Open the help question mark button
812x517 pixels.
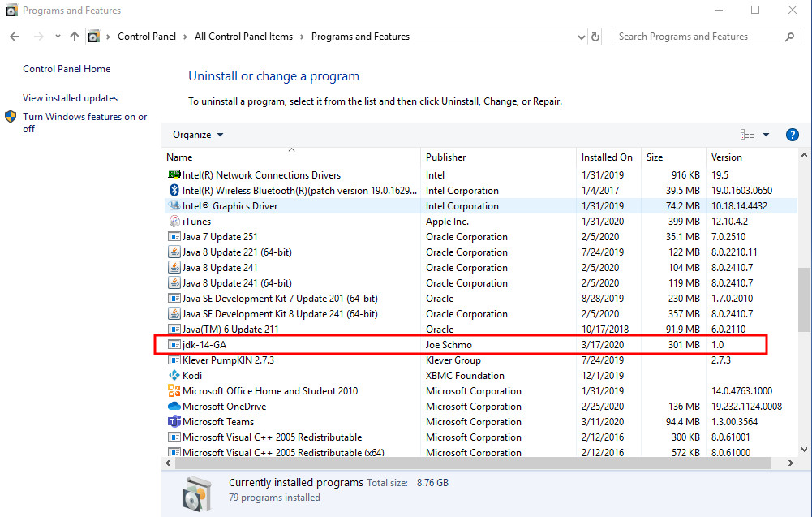tap(792, 135)
